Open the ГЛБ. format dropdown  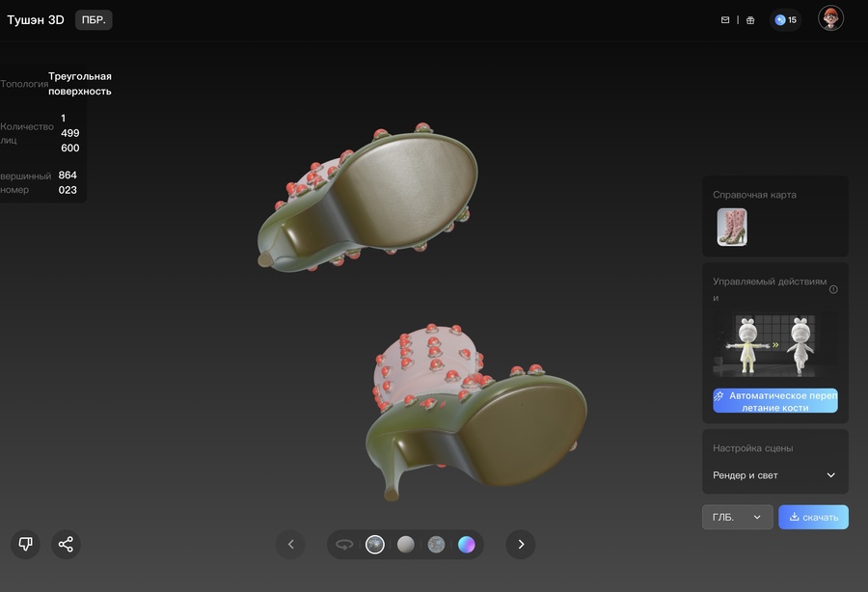pyautogui.click(x=737, y=517)
